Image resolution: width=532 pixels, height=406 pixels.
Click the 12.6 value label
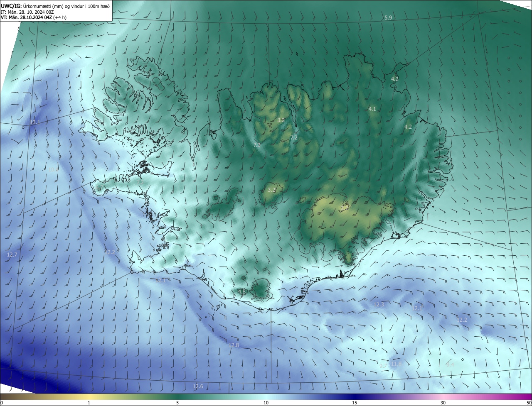[x=198, y=386]
